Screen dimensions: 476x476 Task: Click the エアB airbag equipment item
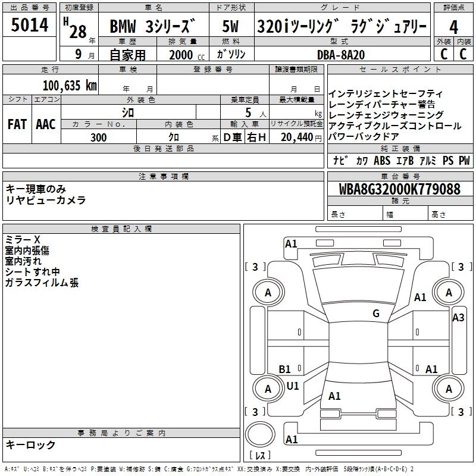pos(405,161)
